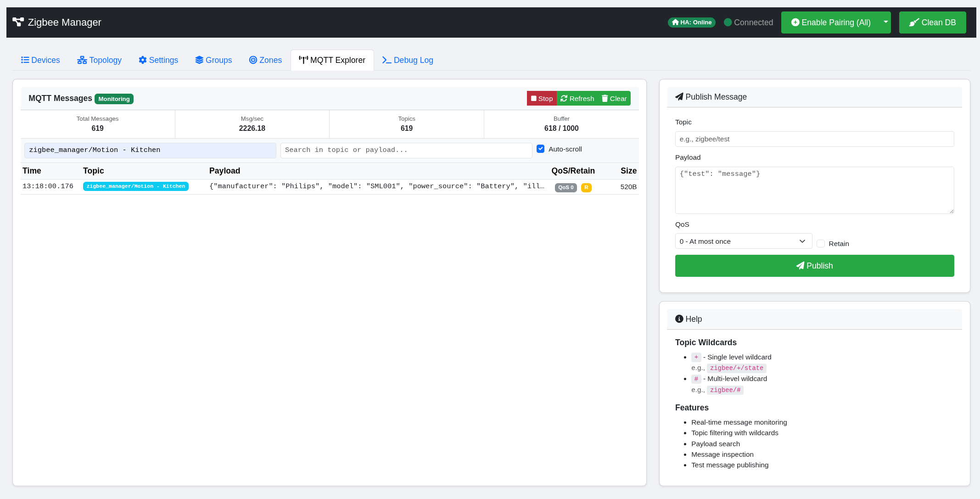
Task: Click the Topic Wildcards heading
Action: [x=706, y=342]
